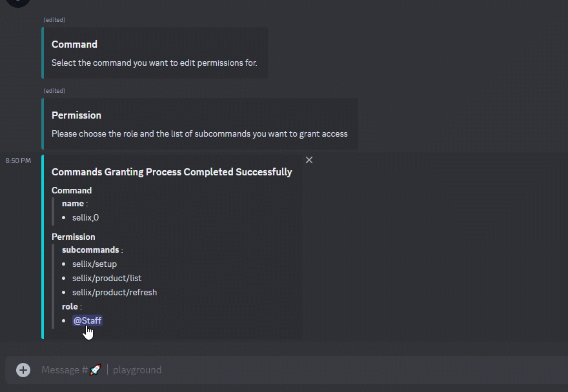Click the Command embed title
Viewport: 568px width, 392px height.
tap(74, 44)
